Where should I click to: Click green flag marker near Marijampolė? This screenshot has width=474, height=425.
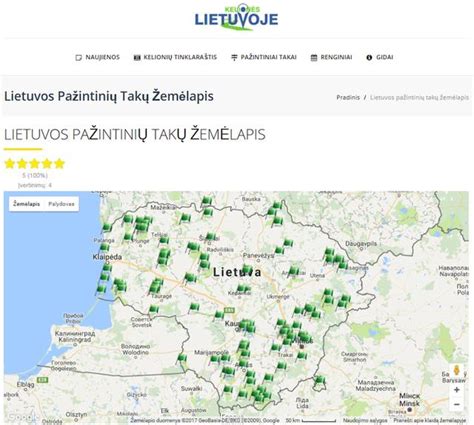point(215,359)
